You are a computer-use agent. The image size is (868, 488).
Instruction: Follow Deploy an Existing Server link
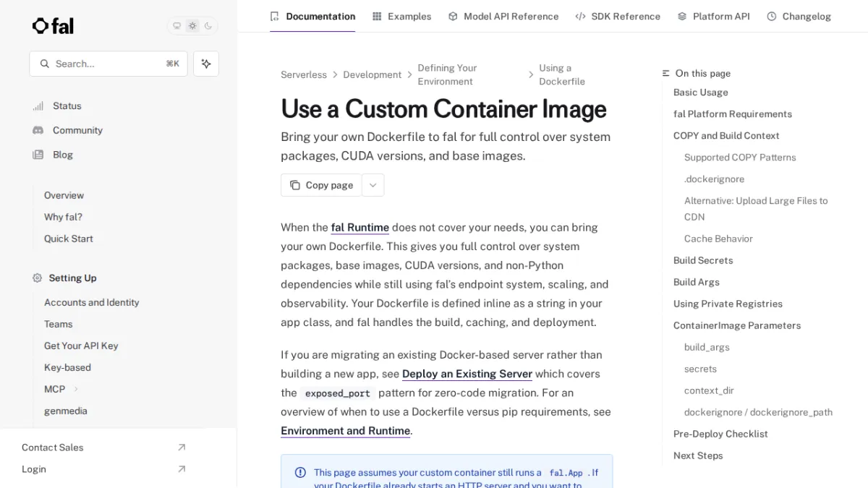point(467,374)
